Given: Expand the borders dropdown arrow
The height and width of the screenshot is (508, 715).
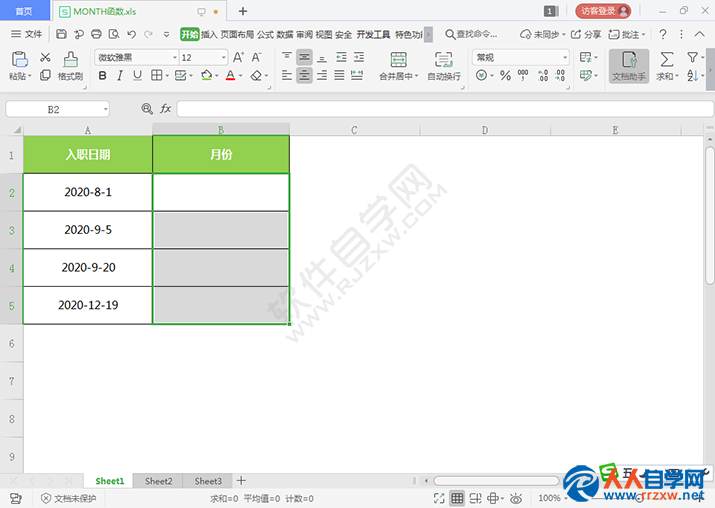Looking at the screenshot, I should point(167,76).
